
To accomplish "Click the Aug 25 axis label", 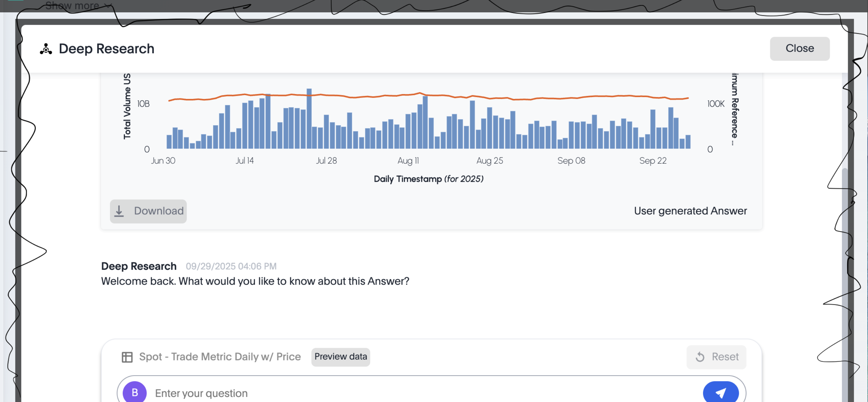I will 489,161.
